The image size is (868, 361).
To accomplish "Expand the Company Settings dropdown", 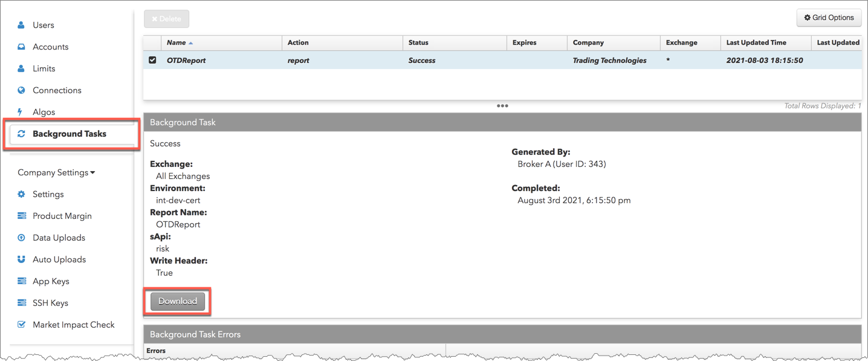I will [x=56, y=173].
